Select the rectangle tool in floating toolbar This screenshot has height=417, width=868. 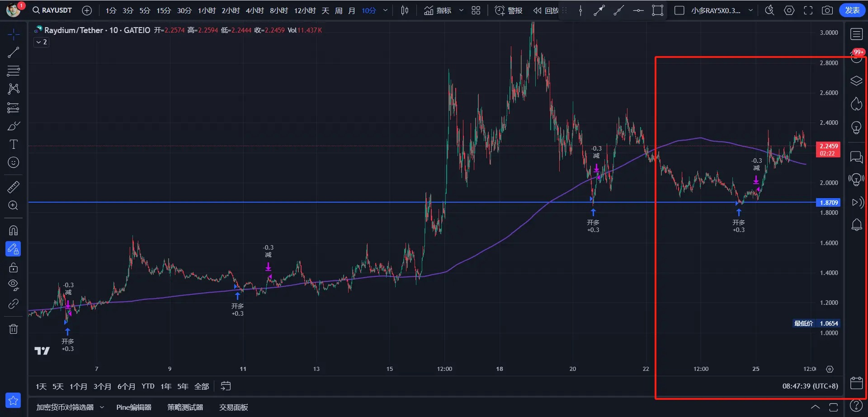click(x=657, y=10)
